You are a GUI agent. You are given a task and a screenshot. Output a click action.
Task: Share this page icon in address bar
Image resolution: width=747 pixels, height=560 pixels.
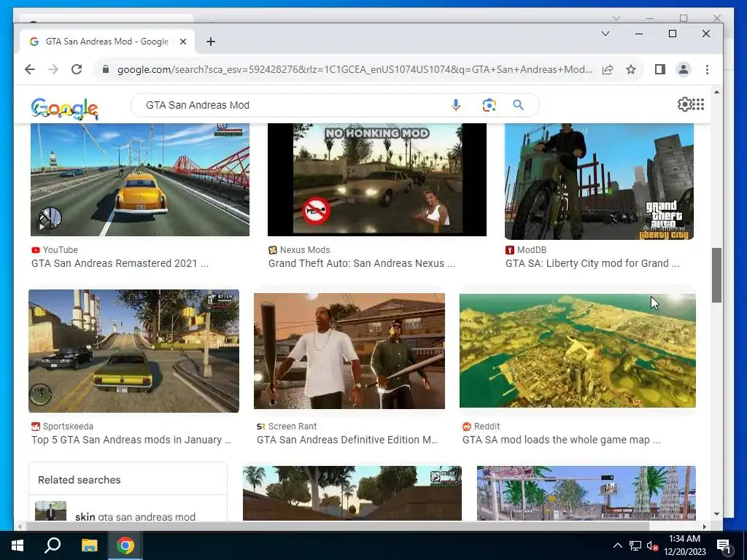coord(608,69)
